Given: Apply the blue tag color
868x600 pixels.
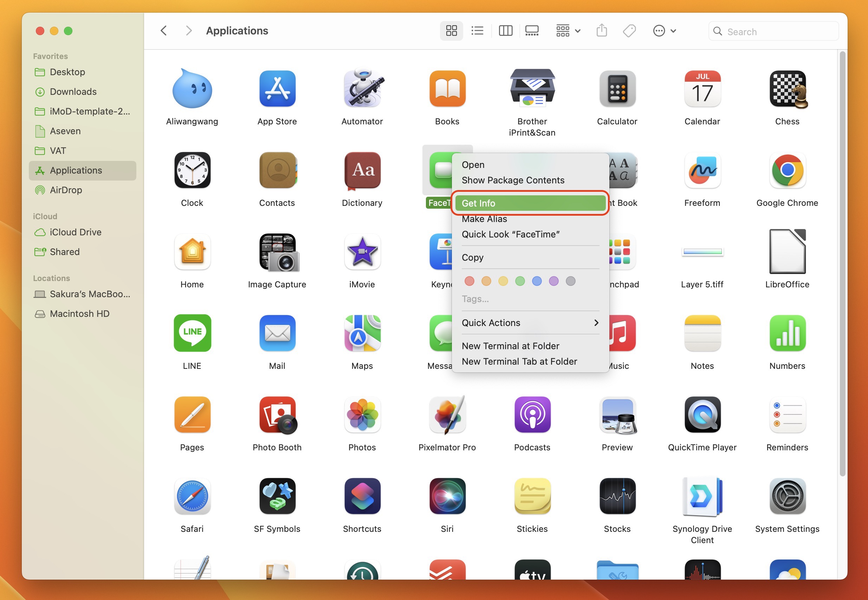Looking at the screenshot, I should [x=537, y=281].
